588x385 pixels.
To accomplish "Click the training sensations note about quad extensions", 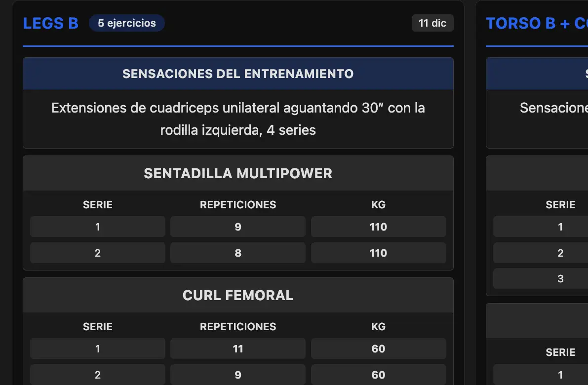I will [x=238, y=119].
